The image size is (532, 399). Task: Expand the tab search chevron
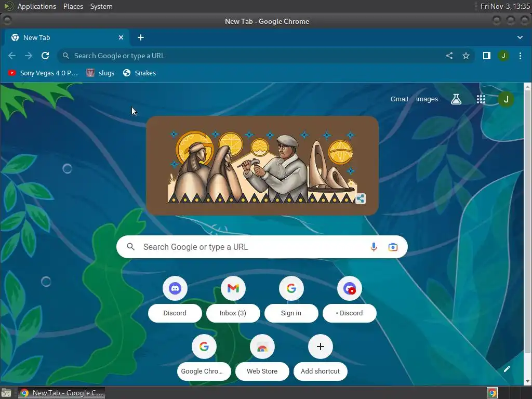click(520, 37)
